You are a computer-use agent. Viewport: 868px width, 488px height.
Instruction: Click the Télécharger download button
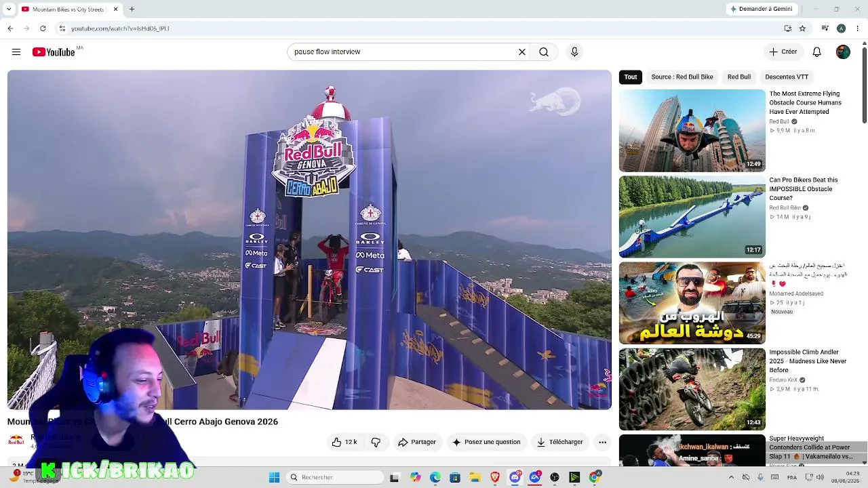[x=560, y=442]
